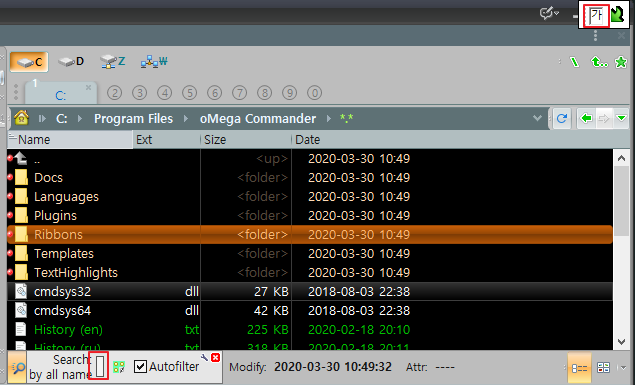
Task: Open favorites star icon
Action: 621,62
